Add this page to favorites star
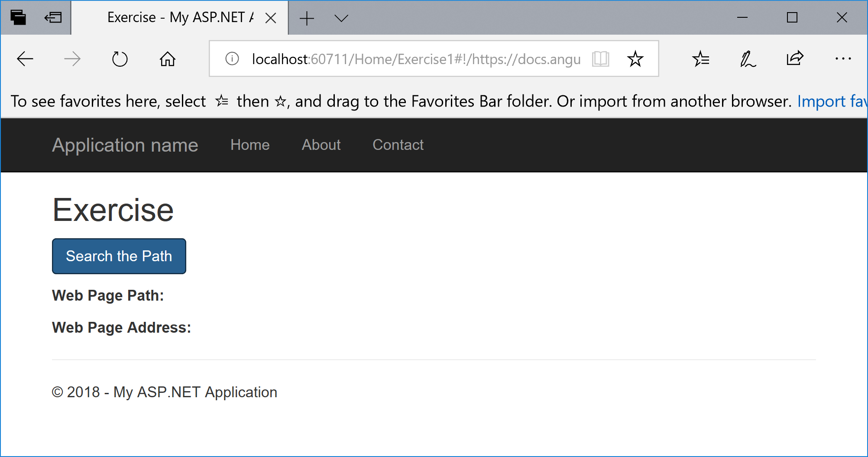The height and width of the screenshot is (457, 868). [x=635, y=58]
